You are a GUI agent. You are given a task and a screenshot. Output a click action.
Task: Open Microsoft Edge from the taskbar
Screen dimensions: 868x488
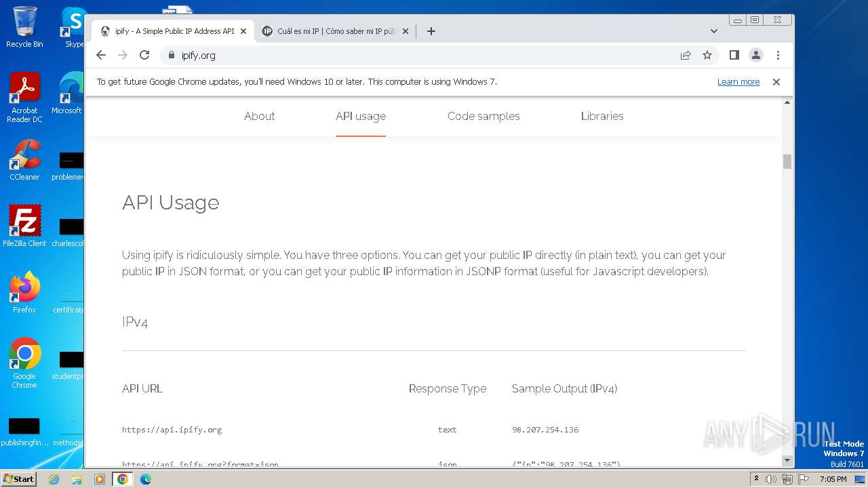146,479
